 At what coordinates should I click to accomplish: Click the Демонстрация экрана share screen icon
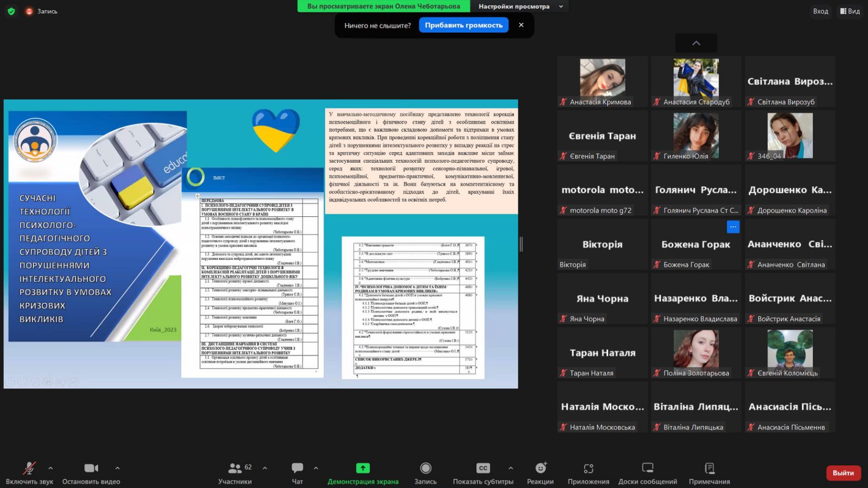362,468
